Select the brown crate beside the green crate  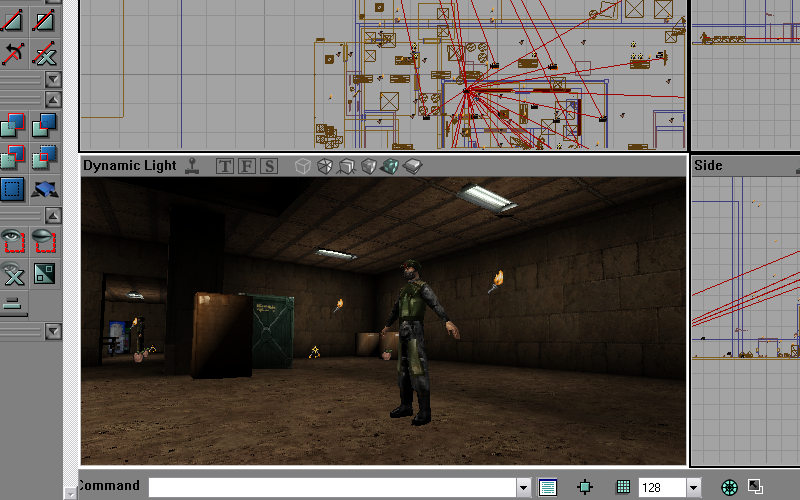coord(221,335)
